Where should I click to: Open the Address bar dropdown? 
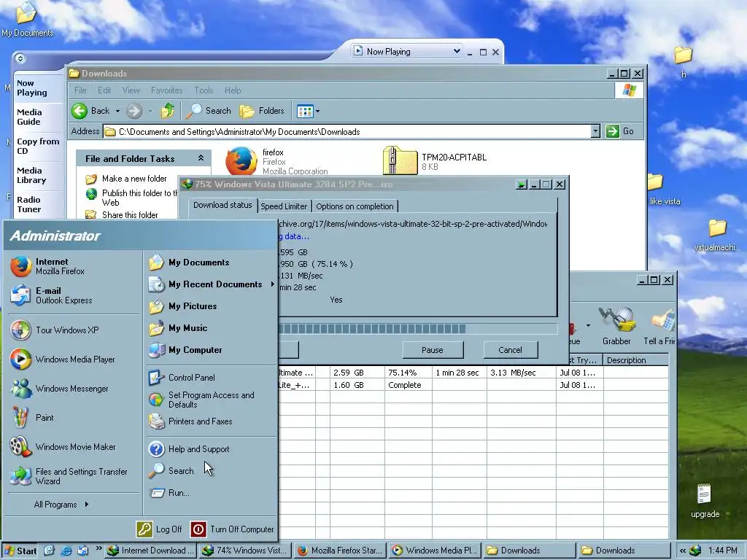pyautogui.click(x=595, y=131)
